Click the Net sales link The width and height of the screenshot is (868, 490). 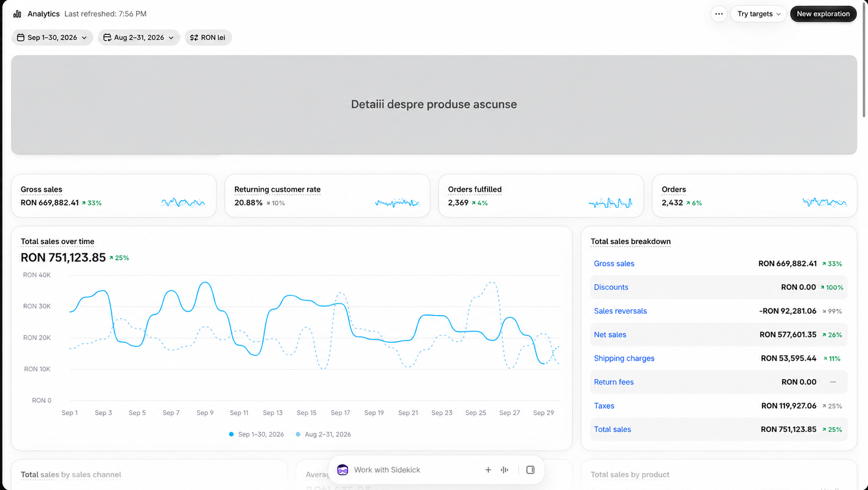[610, 334]
